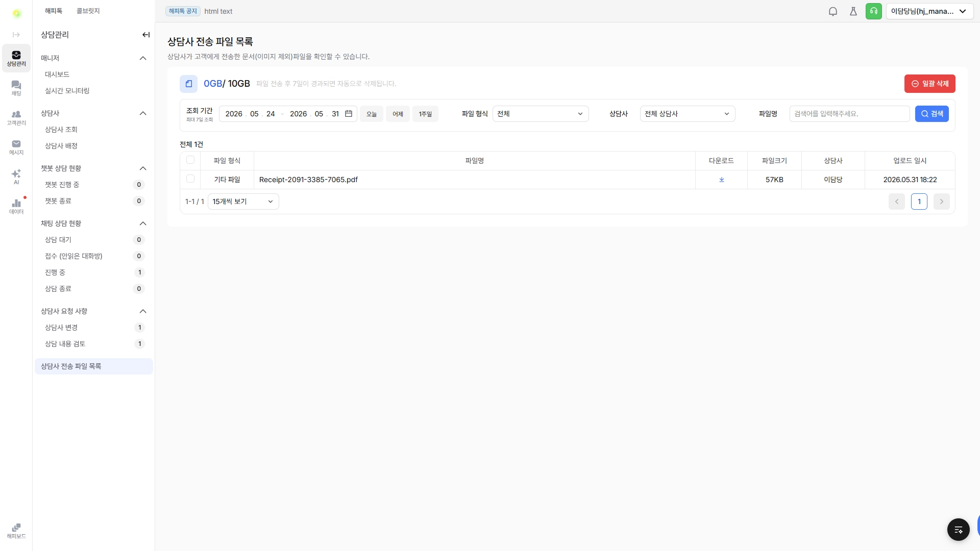980x551 pixels.
Task: Open 상담사 조회 menu item
Action: click(94, 130)
